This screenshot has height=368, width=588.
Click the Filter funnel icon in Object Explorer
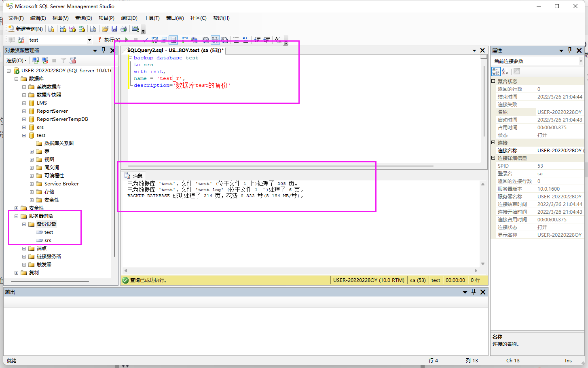[63, 60]
